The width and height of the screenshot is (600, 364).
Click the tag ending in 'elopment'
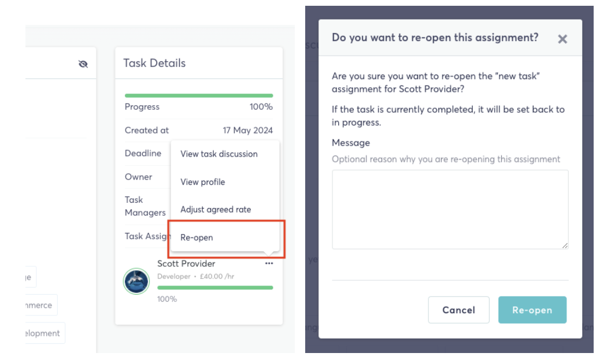45,333
